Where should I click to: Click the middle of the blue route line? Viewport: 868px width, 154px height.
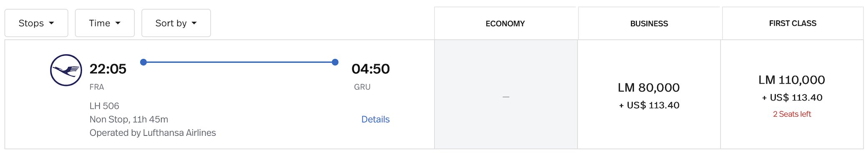pos(239,62)
